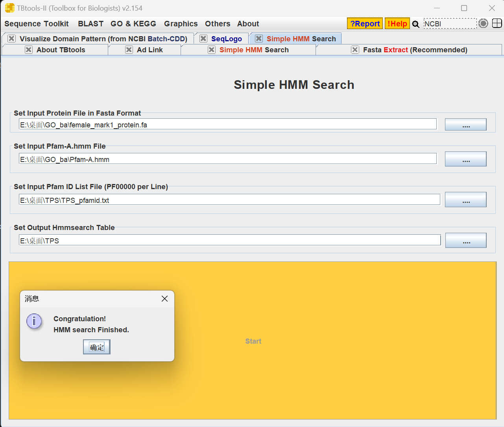This screenshot has height=427, width=504.
Task: Click the "Congratulation!" message text
Action: pos(79,319)
